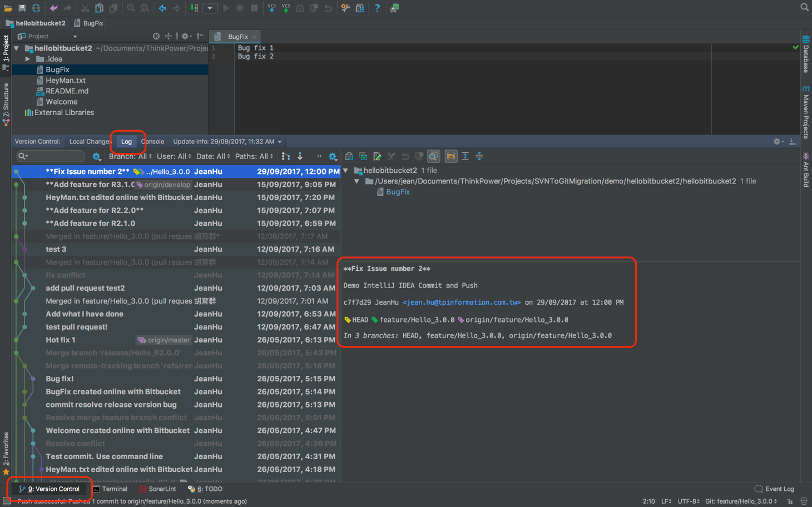Click the Build project binary icon
The height and width of the screenshot is (507, 812).
point(194,8)
